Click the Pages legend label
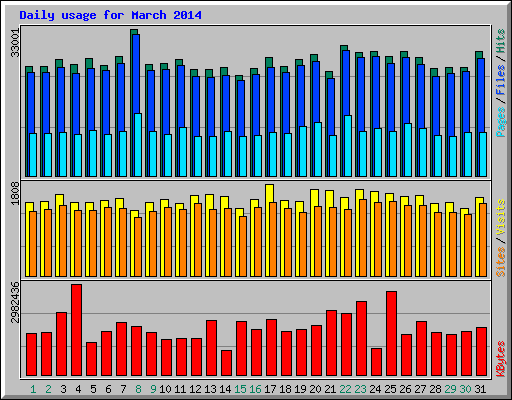Viewport: 512px width, 400px height. coord(501,122)
